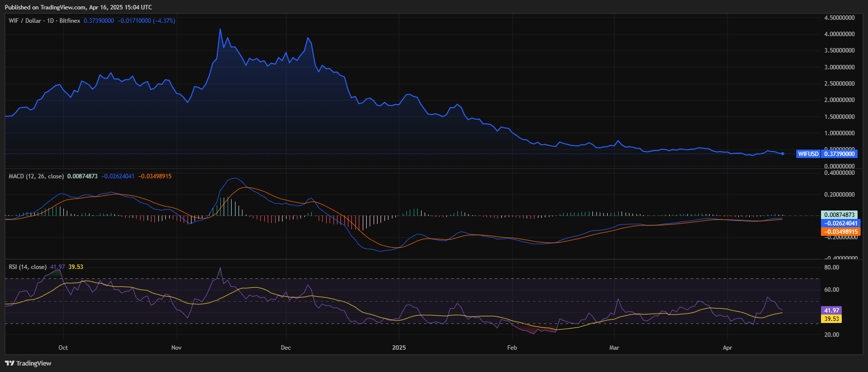Screen dimensions: 868x372
Task: Click the purple 41.97 label on RSI axis
Action: [x=831, y=311]
